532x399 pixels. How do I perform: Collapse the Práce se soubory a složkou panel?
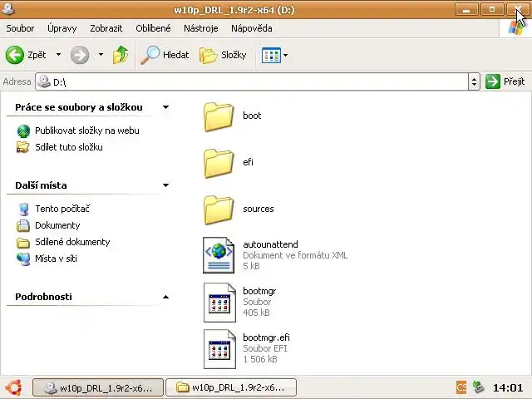point(165,107)
